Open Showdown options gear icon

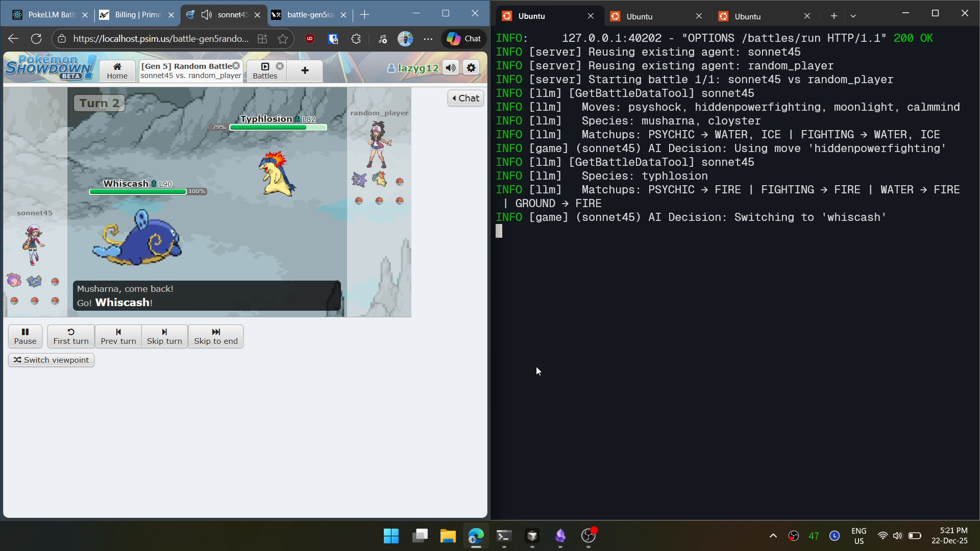point(471,68)
